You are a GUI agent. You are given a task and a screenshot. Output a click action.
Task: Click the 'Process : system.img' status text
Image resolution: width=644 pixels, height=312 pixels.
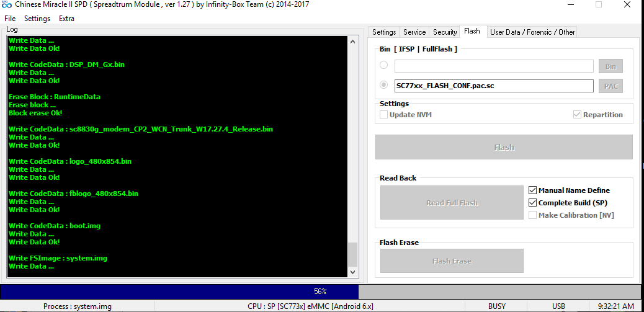point(78,306)
